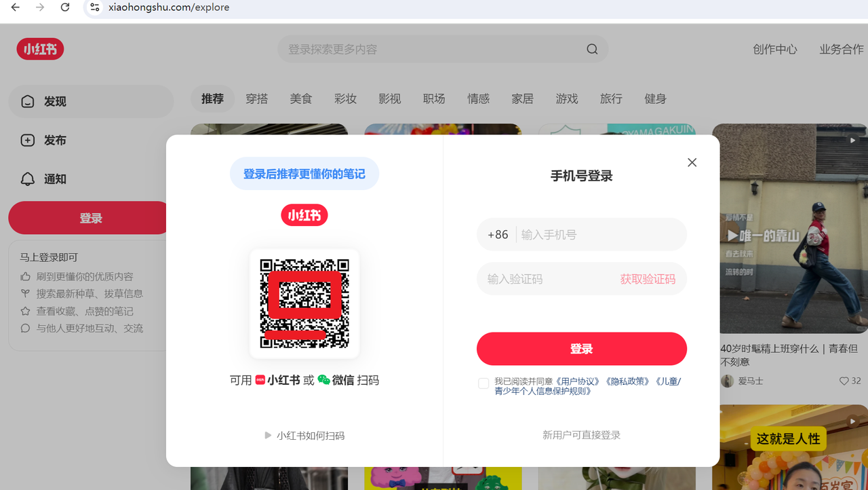Viewport: 868px width, 490px height.
Task: Switch to the 美食 channel tab
Action: coord(301,98)
